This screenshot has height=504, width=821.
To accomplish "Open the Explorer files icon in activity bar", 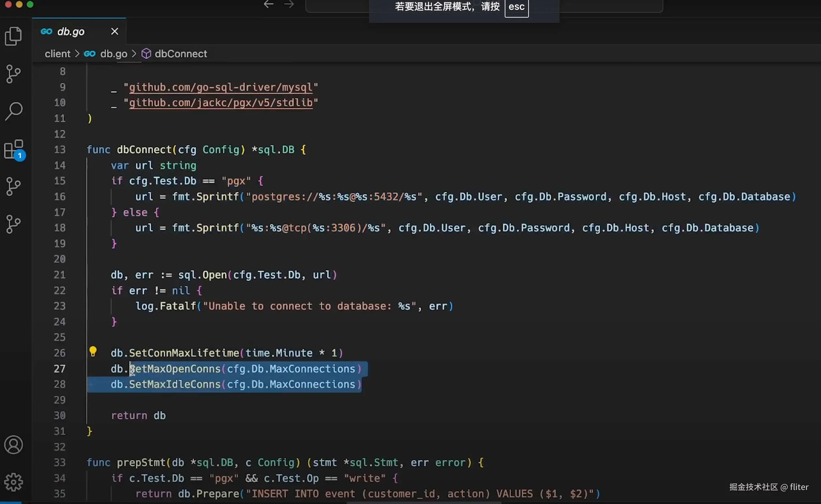I will [x=14, y=36].
